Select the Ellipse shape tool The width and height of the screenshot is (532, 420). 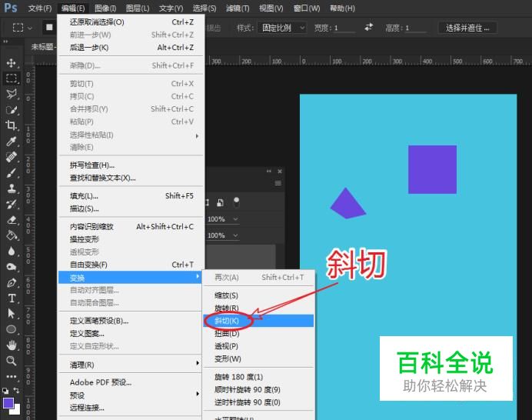click(x=12, y=329)
